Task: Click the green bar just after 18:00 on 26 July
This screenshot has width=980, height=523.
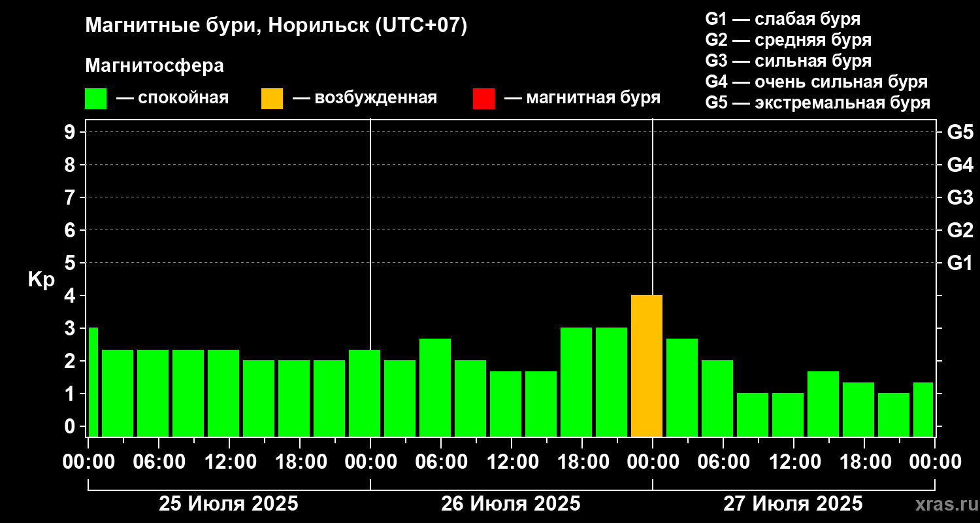Action: [612, 382]
